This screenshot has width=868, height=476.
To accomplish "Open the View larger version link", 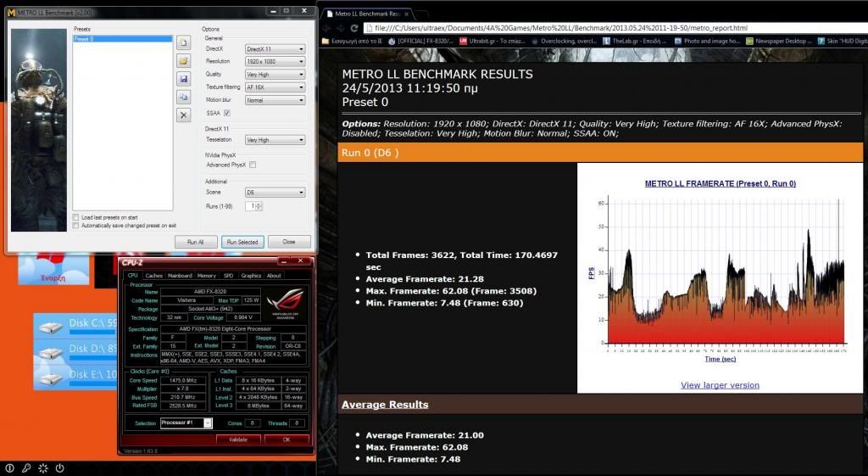I will point(720,385).
